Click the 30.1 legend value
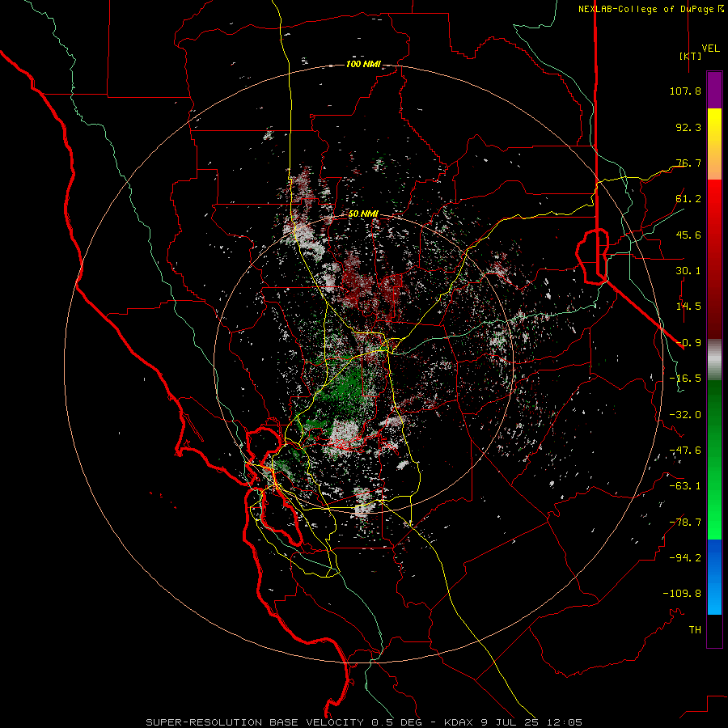The height and width of the screenshot is (728, 728). click(688, 271)
